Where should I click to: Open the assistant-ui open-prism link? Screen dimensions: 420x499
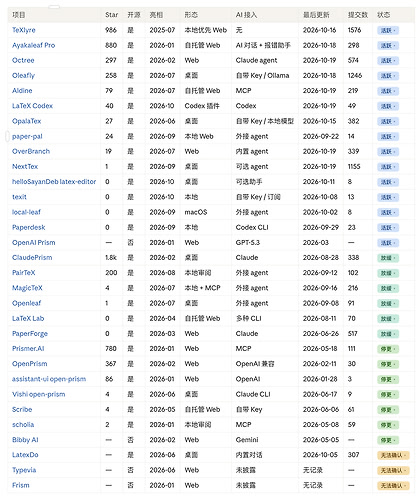click(x=49, y=379)
